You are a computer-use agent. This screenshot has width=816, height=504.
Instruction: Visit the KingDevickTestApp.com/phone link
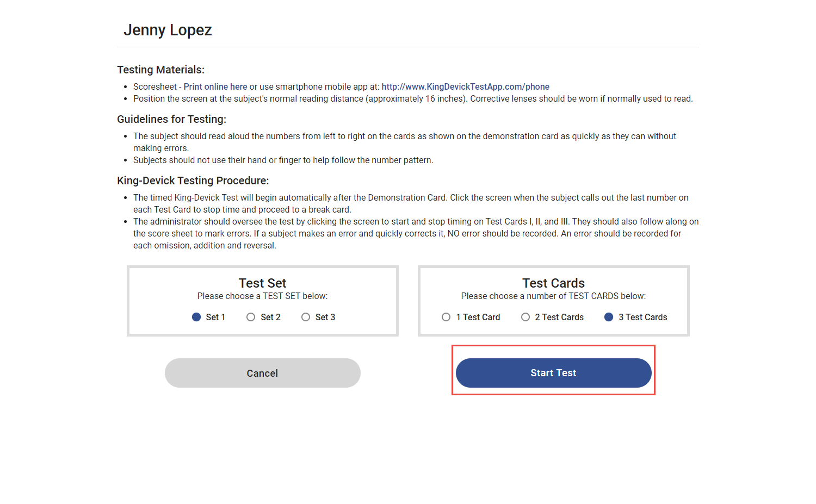coord(466,86)
